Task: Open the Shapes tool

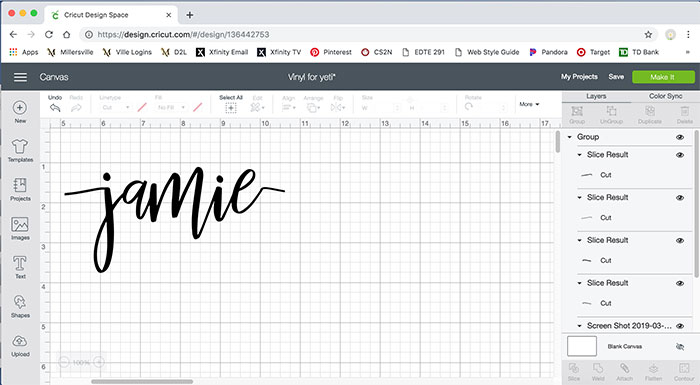Action: click(20, 302)
